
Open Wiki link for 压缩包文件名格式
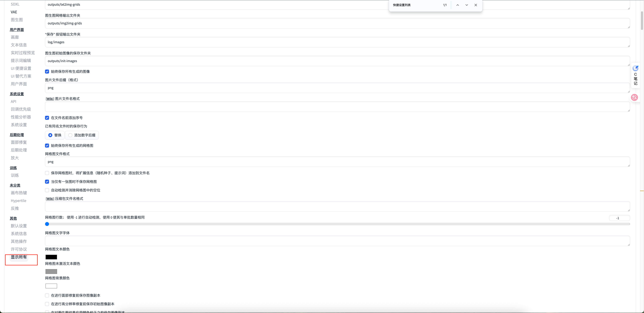(x=50, y=199)
